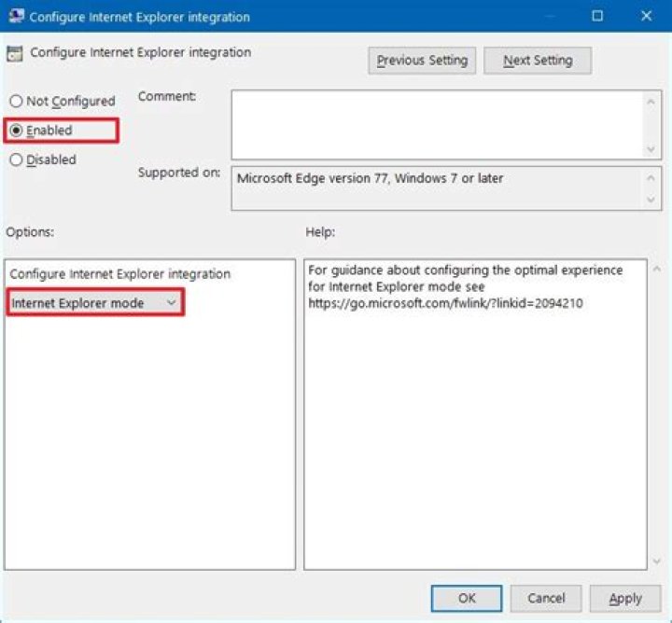Click the 'Options:' label
The width and height of the screenshot is (672, 623).
30,232
